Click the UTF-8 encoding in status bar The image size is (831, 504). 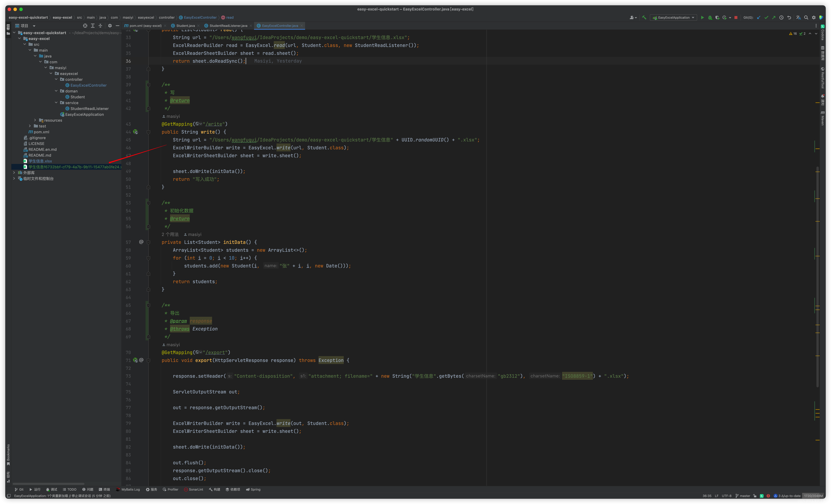[726, 496]
